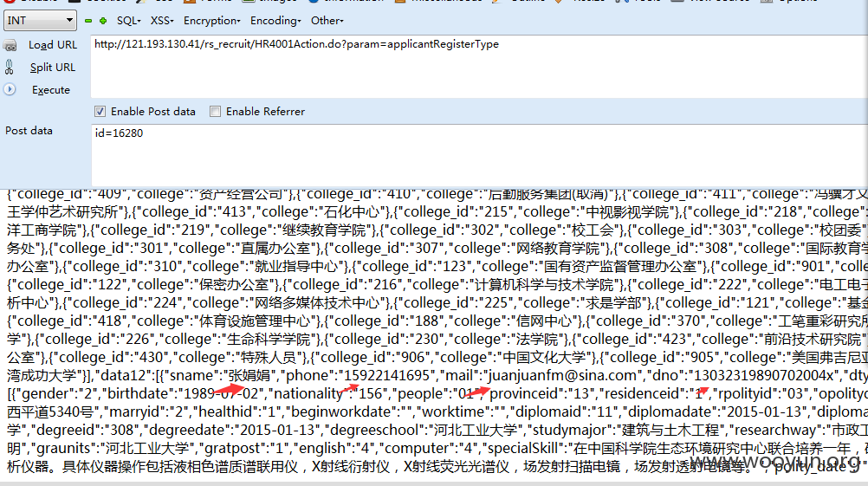Image resolution: width=868 pixels, height=486 pixels.
Task: Click the college_id "216" entry
Action: 343,285
